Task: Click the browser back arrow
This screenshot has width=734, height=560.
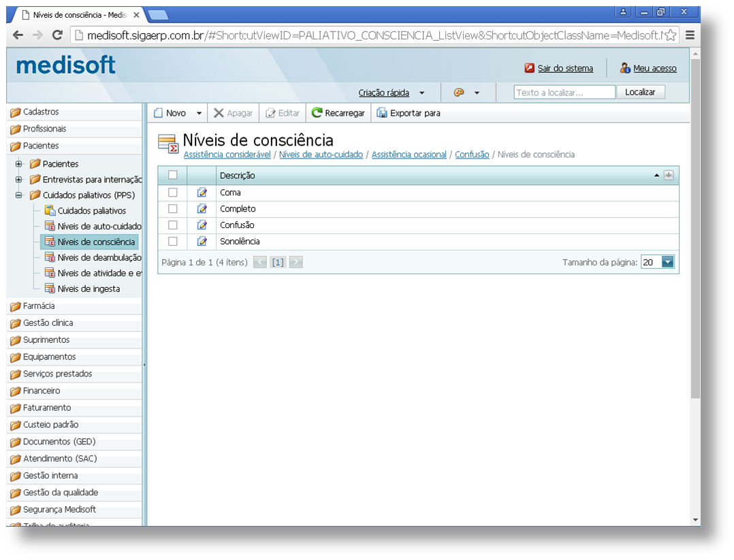Action: click(x=18, y=35)
